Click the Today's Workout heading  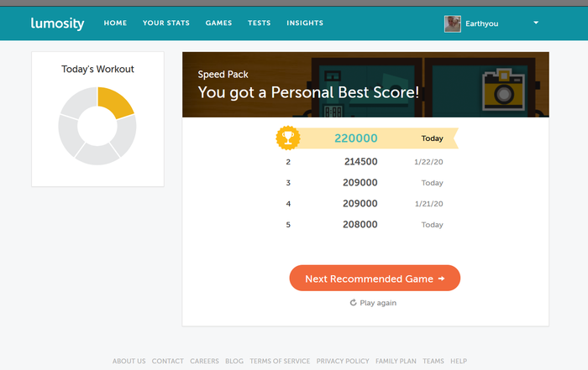(97, 70)
